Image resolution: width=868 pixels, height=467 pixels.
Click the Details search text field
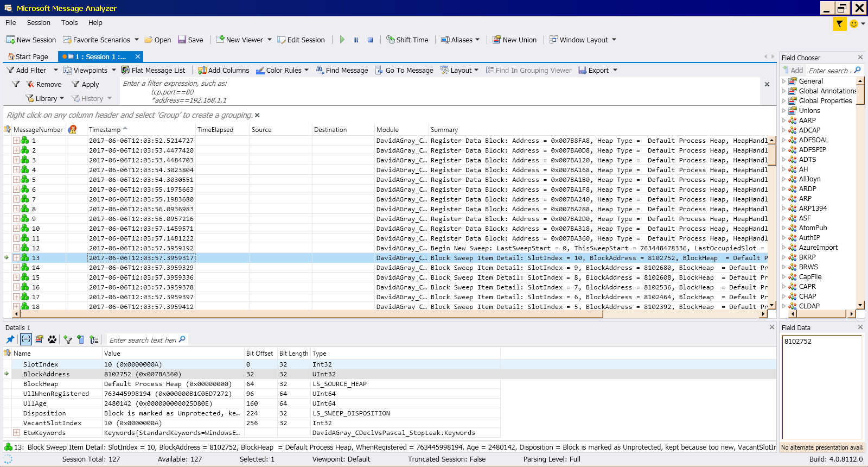pos(143,340)
